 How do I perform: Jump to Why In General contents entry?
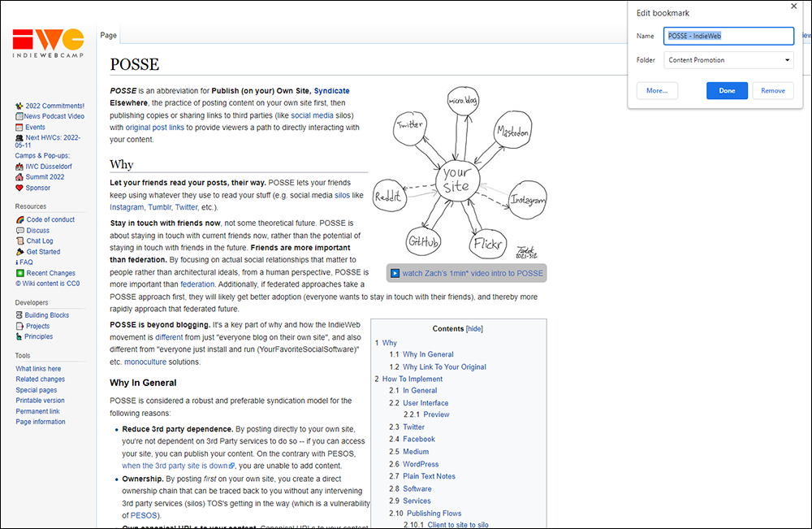click(x=428, y=354)
